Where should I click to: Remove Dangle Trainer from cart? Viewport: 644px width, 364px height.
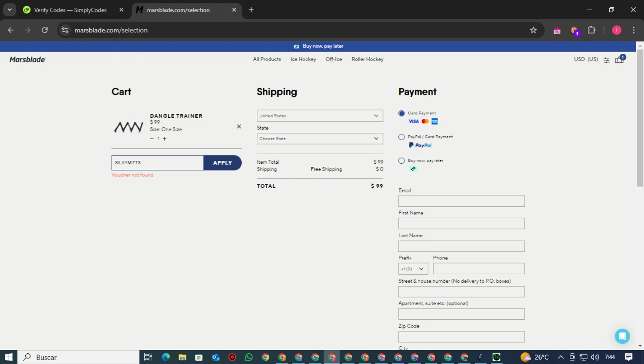click(x=239, y=126)
